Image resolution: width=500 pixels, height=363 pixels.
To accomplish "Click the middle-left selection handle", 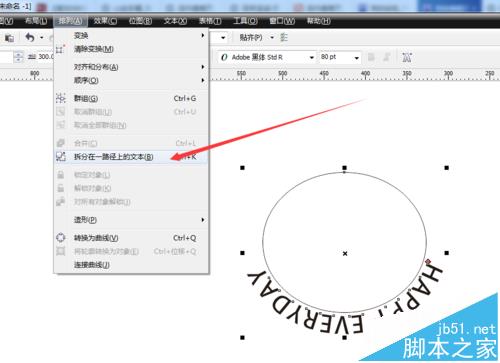I will pyautogui.click(x=242, y=253).
